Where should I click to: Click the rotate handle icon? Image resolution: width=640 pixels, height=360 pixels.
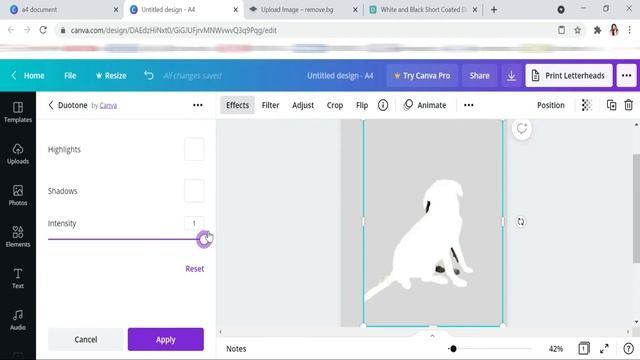521,222
